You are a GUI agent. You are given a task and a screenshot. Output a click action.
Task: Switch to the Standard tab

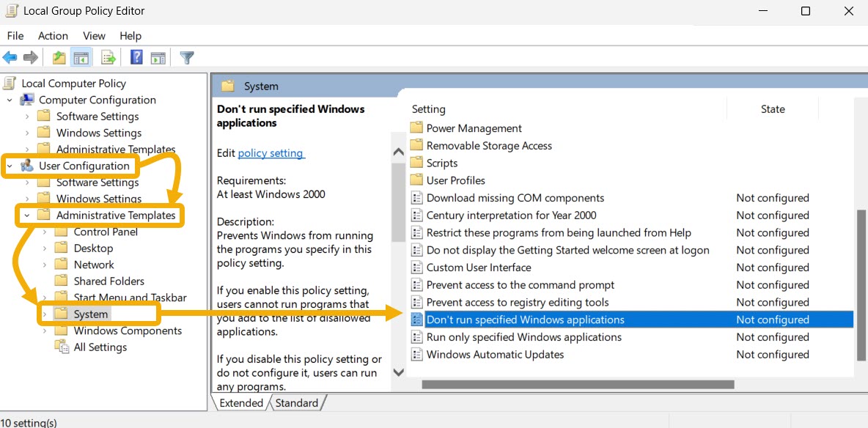click(x=297, y=402)
